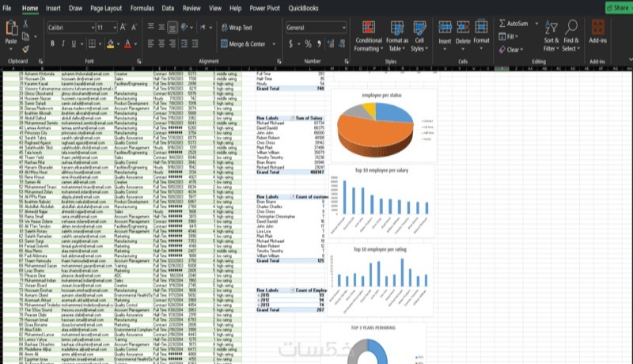Click the Increase Indent icon
The height and width of the screenshot is (364, 633).
[195, 44]
